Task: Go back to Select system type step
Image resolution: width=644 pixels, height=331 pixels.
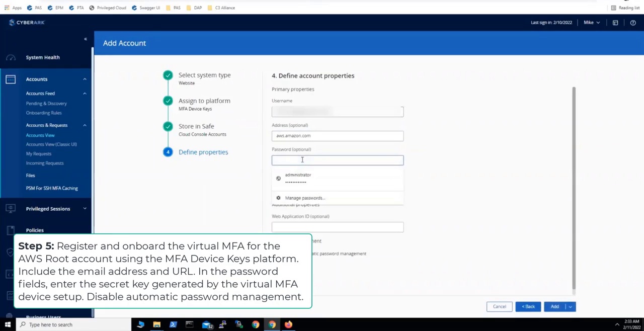Action: click(204, 75)
